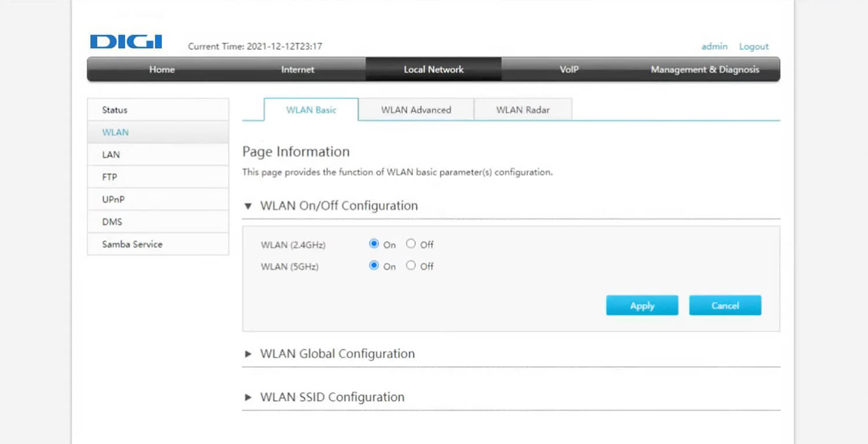The width and height of the screenshot is (868, 444).
Task: Click the Cancel button
Action: (724, 306)
